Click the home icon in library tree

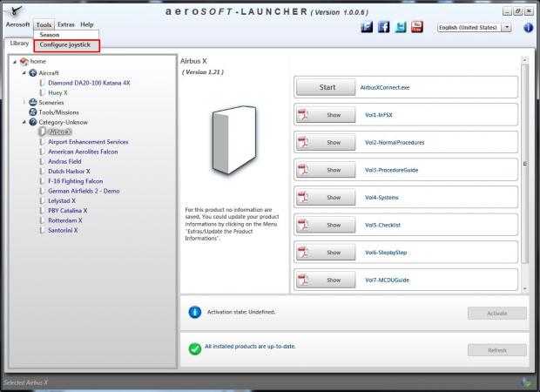[24, 62]
